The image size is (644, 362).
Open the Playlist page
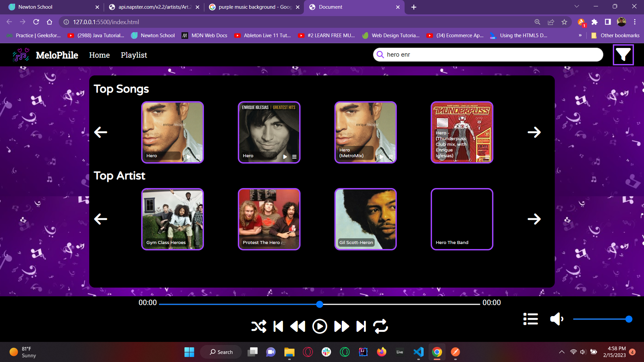point(134,55)
